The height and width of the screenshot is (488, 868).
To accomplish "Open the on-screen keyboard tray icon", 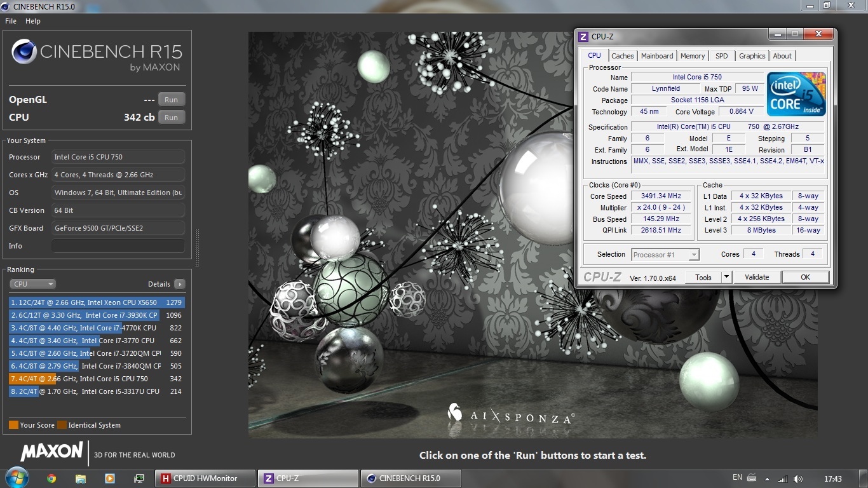I will click(x=752, y=478).
